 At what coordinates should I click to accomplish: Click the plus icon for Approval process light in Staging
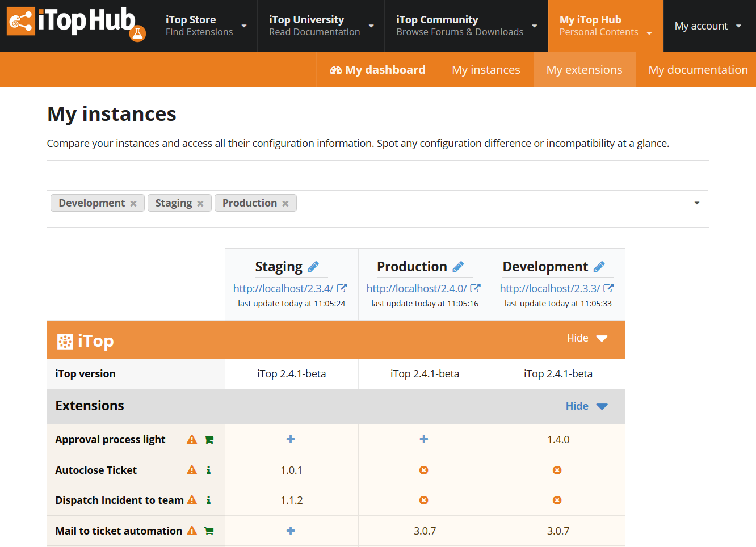(x=291, y=439)
